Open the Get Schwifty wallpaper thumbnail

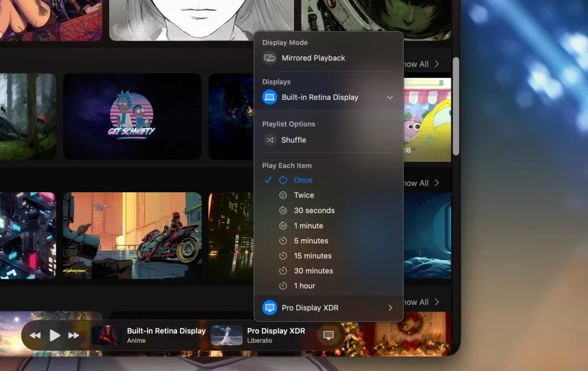coord(132,116)
